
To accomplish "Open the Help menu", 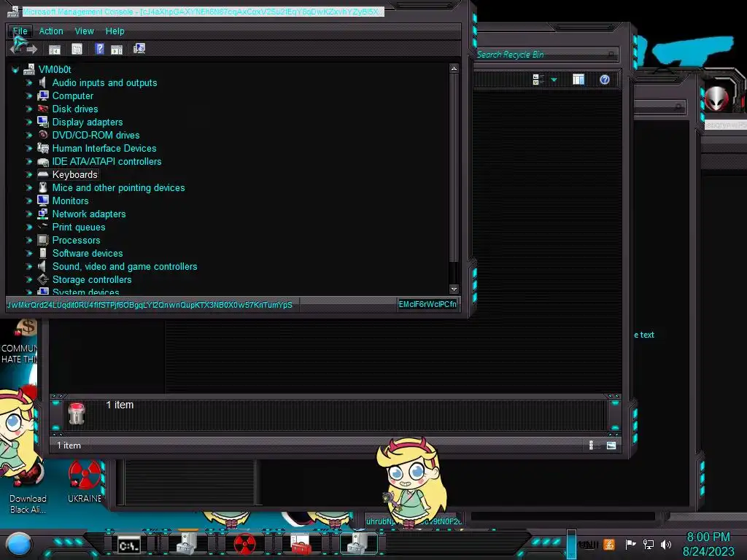I will 115,31.
